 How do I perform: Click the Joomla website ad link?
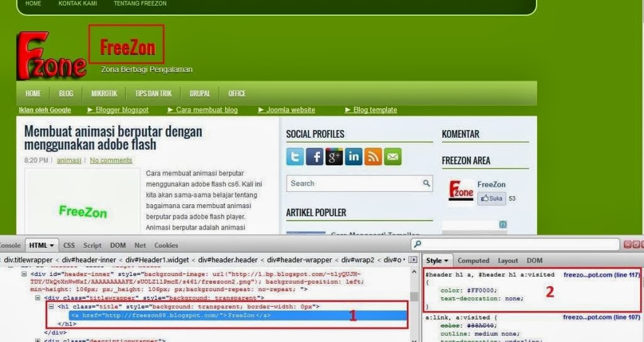click(287, 109)
